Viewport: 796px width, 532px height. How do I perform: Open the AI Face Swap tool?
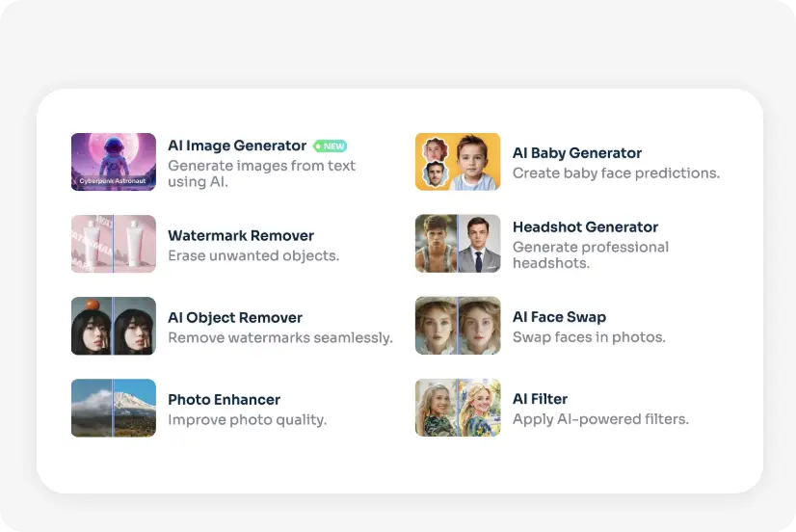[559, 317]
